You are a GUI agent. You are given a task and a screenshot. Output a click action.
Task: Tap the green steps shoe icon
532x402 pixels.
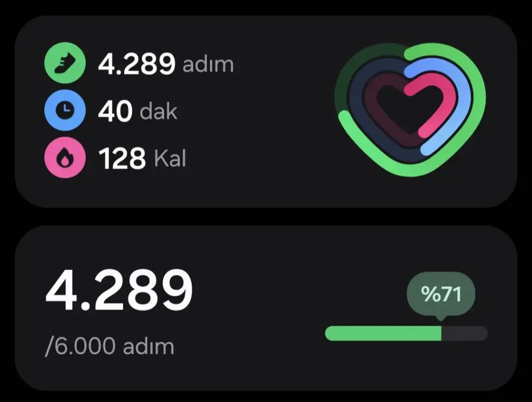65,63
